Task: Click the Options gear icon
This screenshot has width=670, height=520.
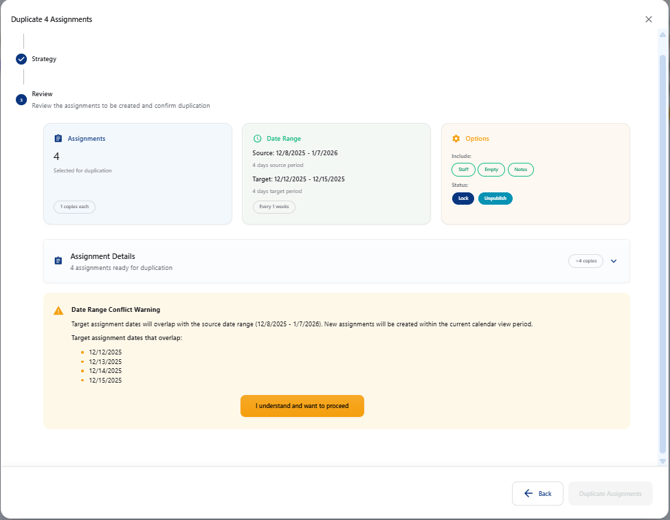Action: (456, 139)
